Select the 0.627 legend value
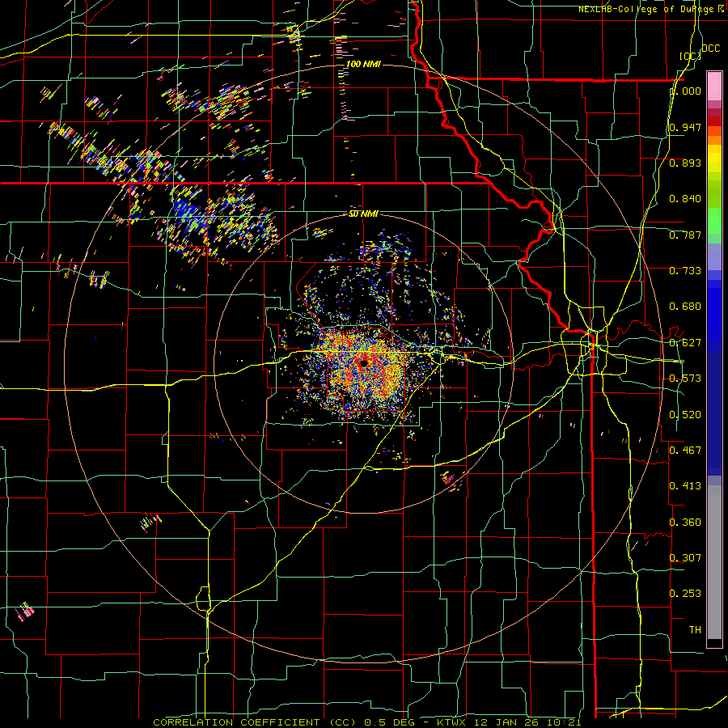 point(685,343)
